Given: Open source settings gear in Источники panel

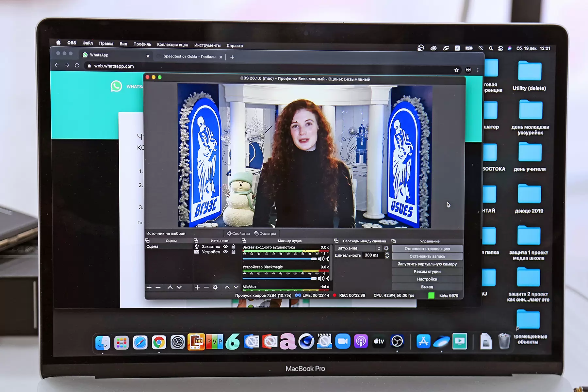Looking at the screenshot, I should click(215, 287).
